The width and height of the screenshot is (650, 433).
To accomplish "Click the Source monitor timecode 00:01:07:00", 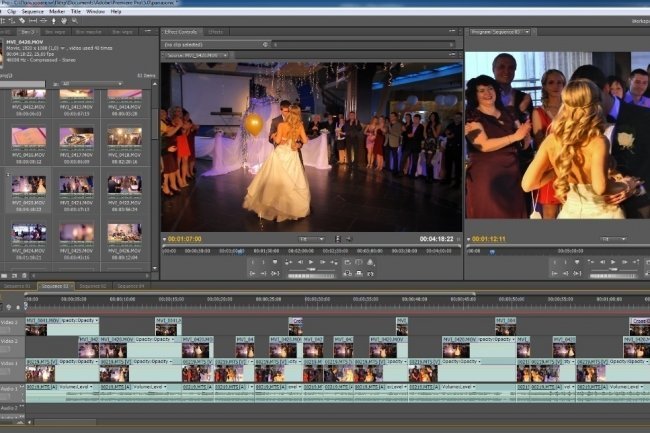I will click(x=186, y=240).
